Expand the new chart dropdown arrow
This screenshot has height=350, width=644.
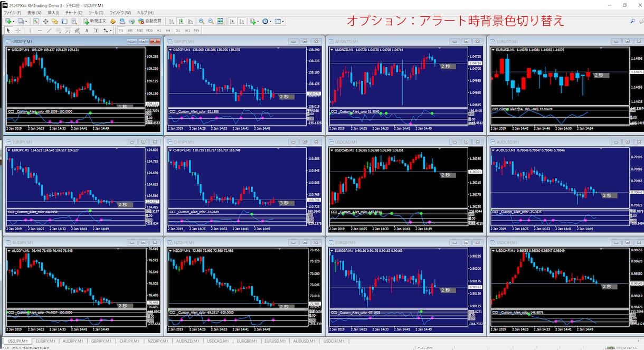pos(14,21)
